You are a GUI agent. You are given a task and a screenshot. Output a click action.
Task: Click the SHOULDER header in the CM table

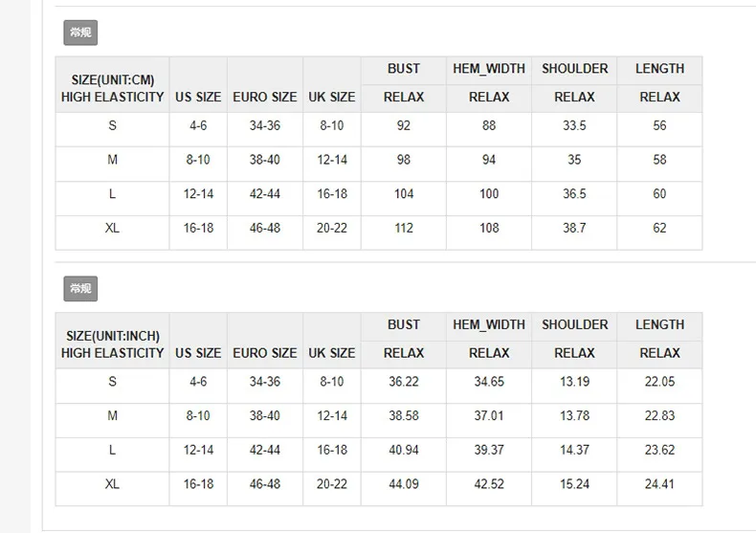pyautogui.click(x=574, y=69)
